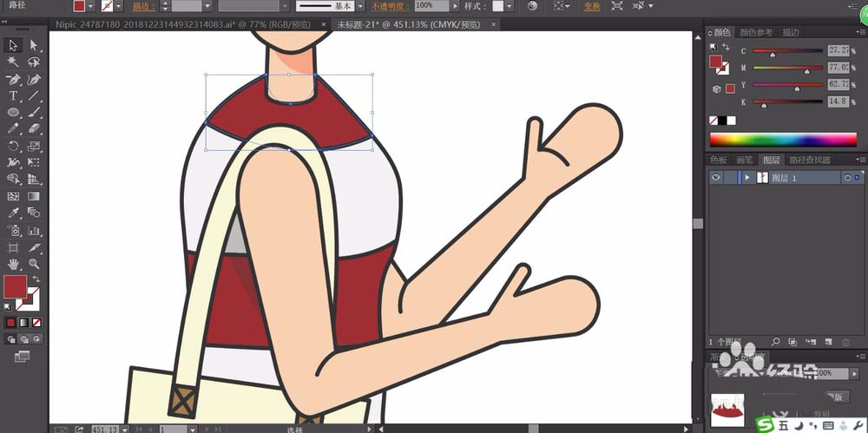This screenshot has height=433, width=868.
Task: Enable Draw Inside mode
Action: click(36, 339)
